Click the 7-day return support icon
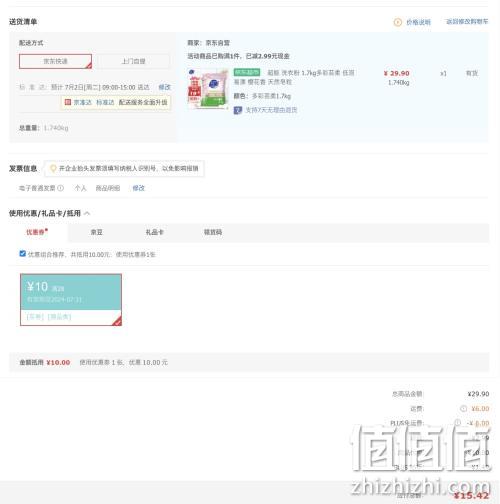This screenshot has width=500, height=504. 238,110
